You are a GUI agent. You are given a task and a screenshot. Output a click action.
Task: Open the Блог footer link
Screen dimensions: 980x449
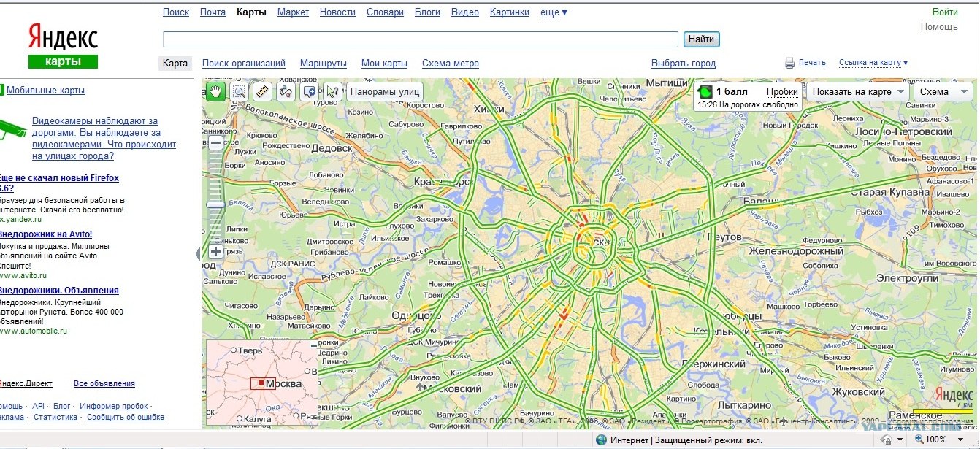coord(62,406)
